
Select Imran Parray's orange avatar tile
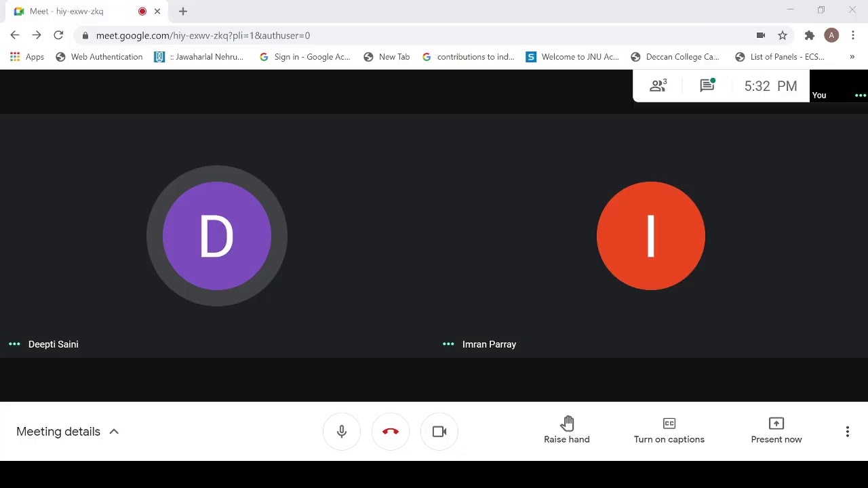[651, 236]
